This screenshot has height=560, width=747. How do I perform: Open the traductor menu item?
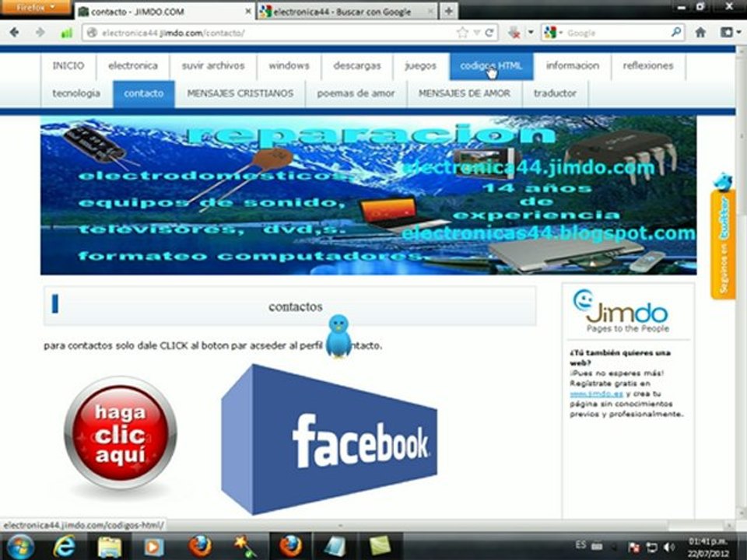click(x=555, y=93)
